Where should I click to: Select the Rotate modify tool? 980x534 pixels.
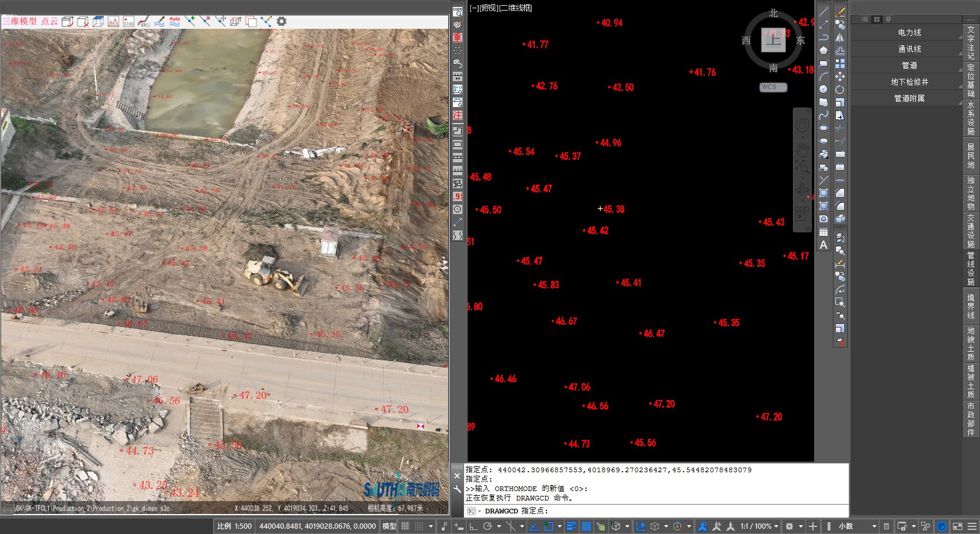[x=840, y=89]
